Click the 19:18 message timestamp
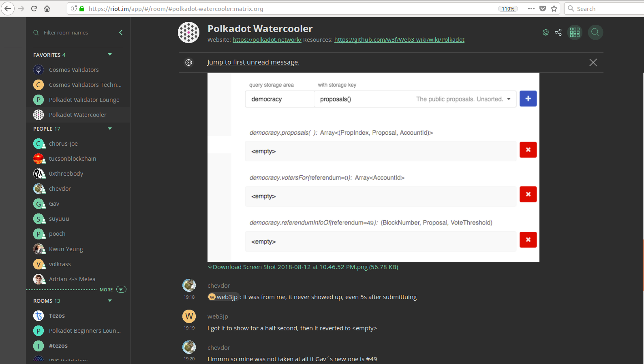The height and width of the screenshot is (364, 644). point(189,297)
